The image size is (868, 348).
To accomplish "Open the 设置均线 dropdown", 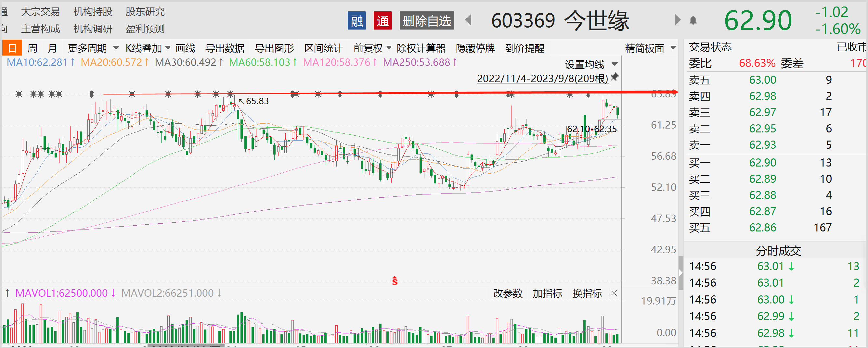I will [591, 64].
